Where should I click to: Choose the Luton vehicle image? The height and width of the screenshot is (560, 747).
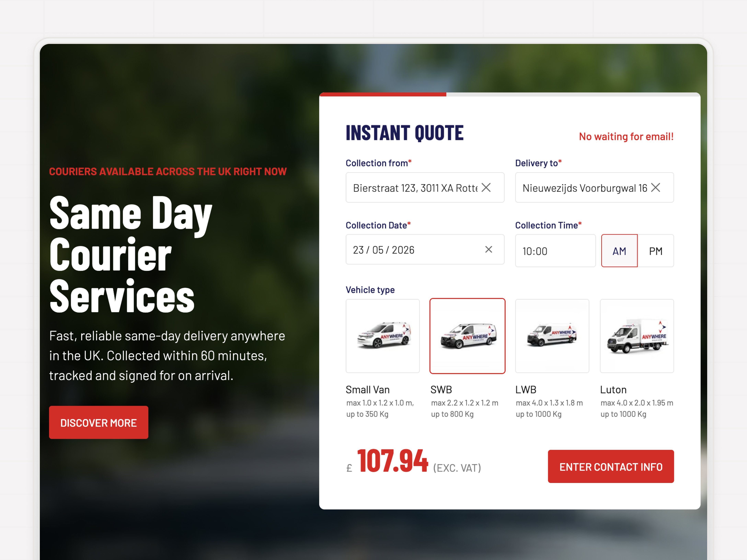pos(637,336)
